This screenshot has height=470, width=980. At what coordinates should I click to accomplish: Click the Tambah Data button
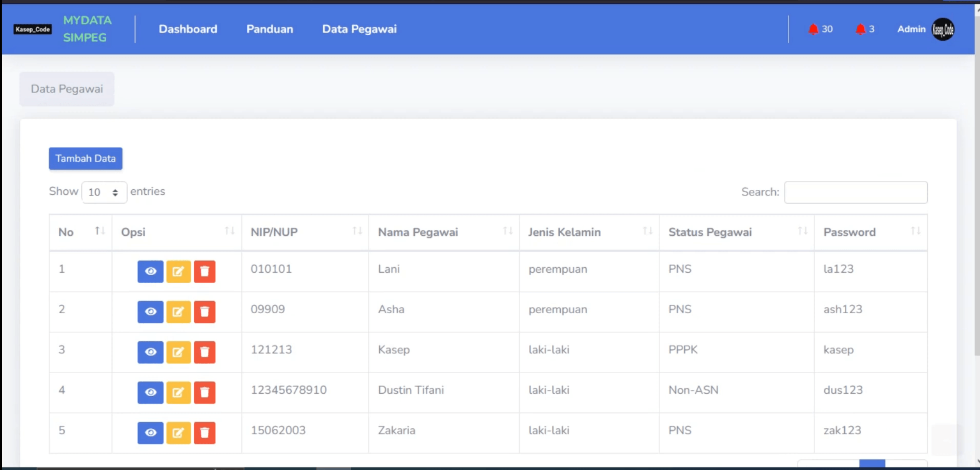click(85, 159)
